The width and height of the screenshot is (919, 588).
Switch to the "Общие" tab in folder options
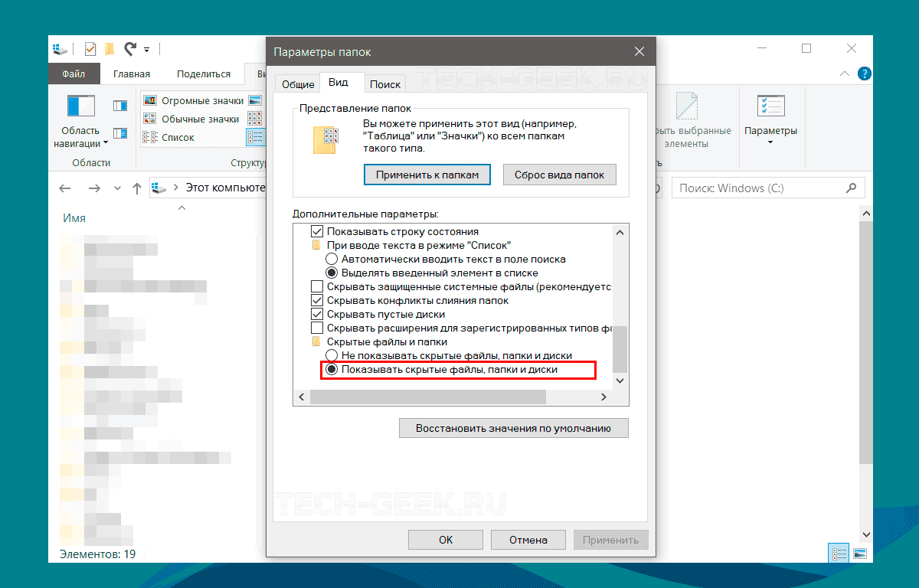click(x=298, y=84)
